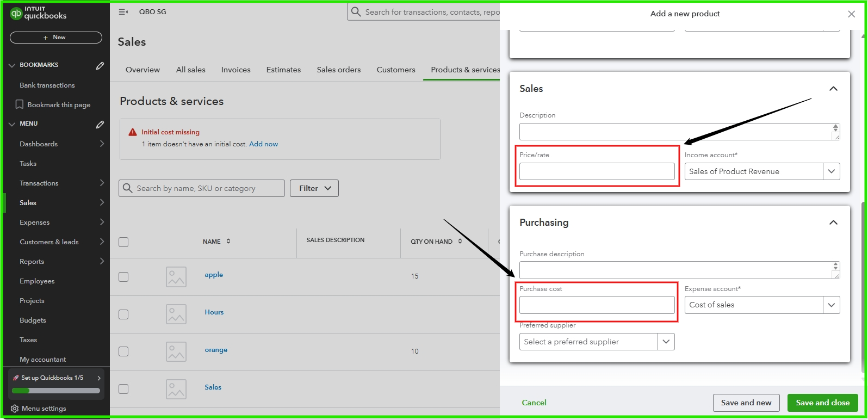The image size is (868, 420).
Task: Expand the Preferred supplier dropdown
Action: (x=666, y=342)
